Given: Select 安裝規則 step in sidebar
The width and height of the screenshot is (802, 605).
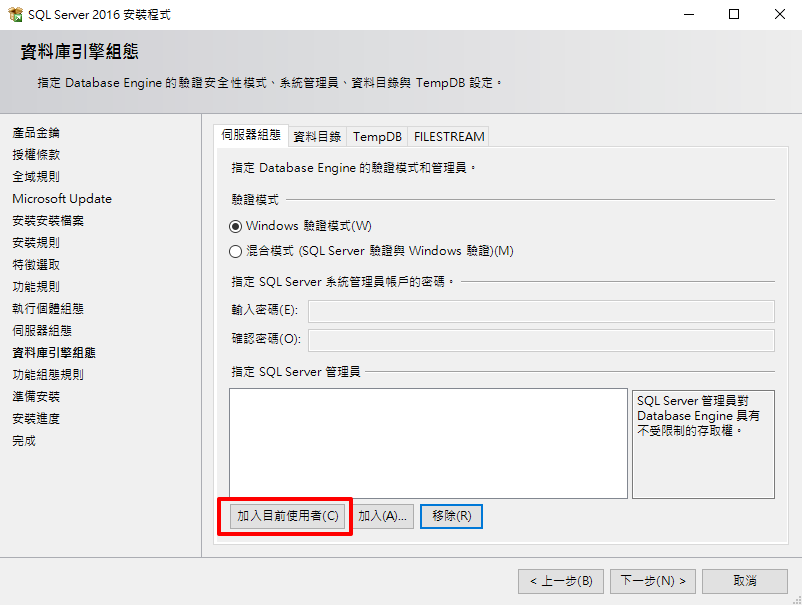Looking at the screenshot, I should click(x=36, y=243).
